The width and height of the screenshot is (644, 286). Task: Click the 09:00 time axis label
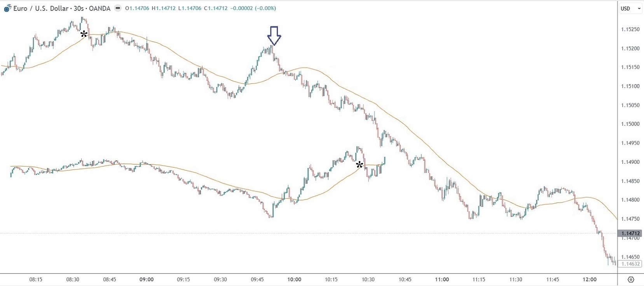tap(147, 279)
